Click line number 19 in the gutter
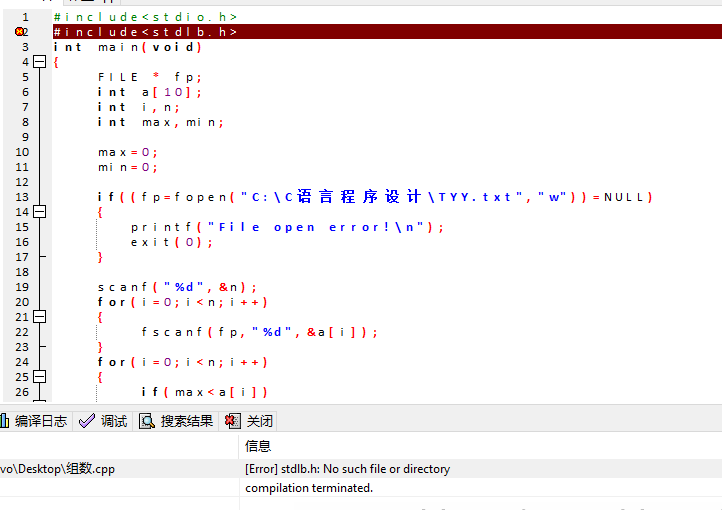The height and width of the screenshot is (510, 722). [22, 287]
